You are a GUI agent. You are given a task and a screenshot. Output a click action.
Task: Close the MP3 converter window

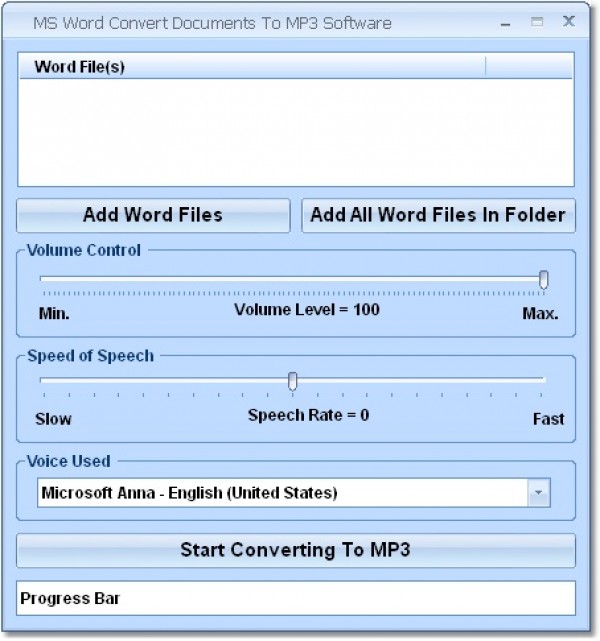569,21
